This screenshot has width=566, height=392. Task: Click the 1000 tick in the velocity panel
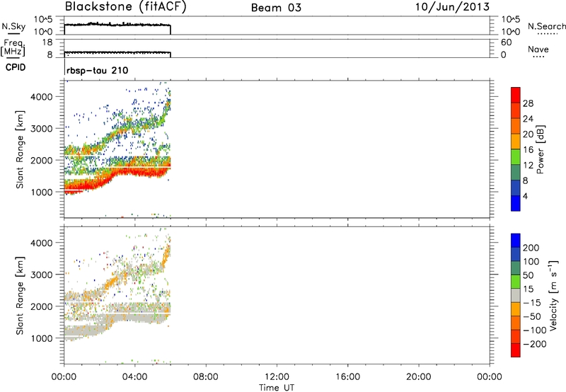(42, 338)
